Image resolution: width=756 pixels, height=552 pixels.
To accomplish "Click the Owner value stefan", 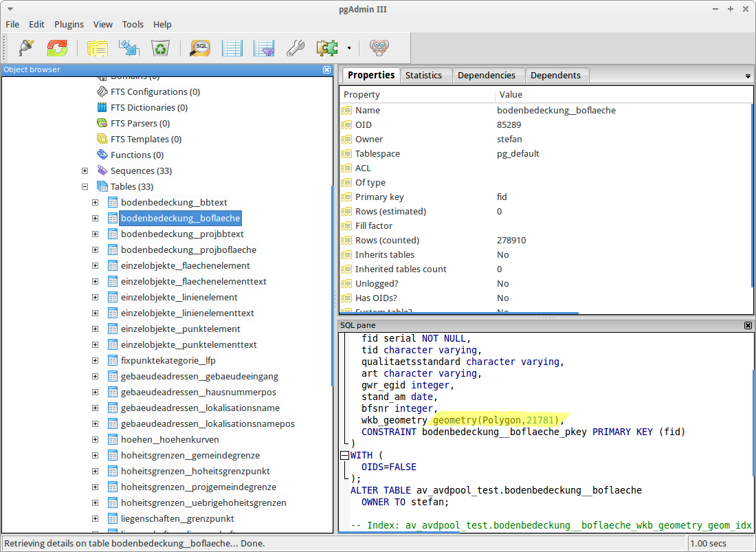I will point(510,140).
